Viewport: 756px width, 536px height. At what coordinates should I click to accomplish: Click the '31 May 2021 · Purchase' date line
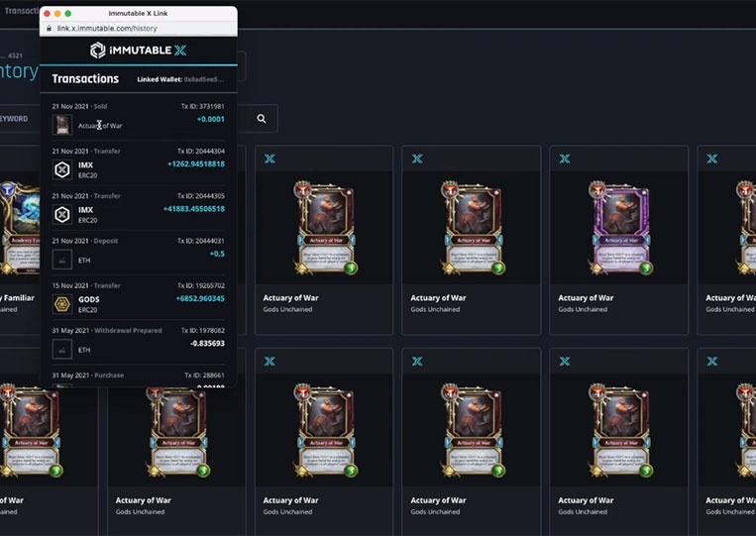[88, 375]
